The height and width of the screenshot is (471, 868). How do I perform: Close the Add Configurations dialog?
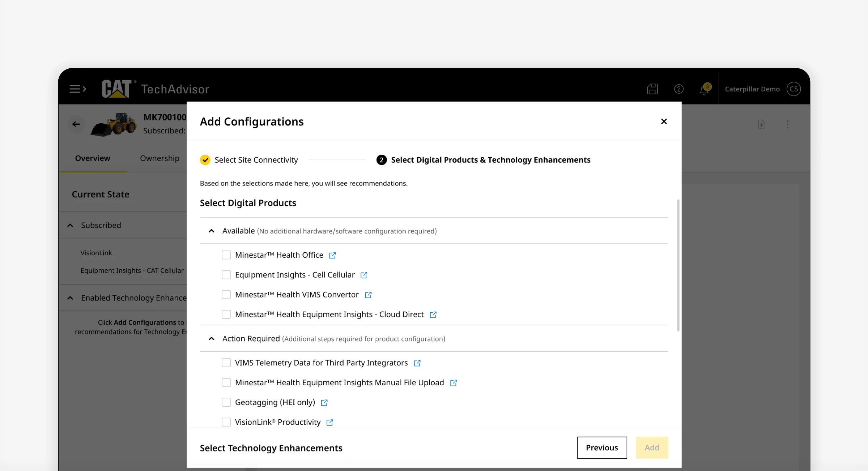pyautogui.click(x=664, y=121)
